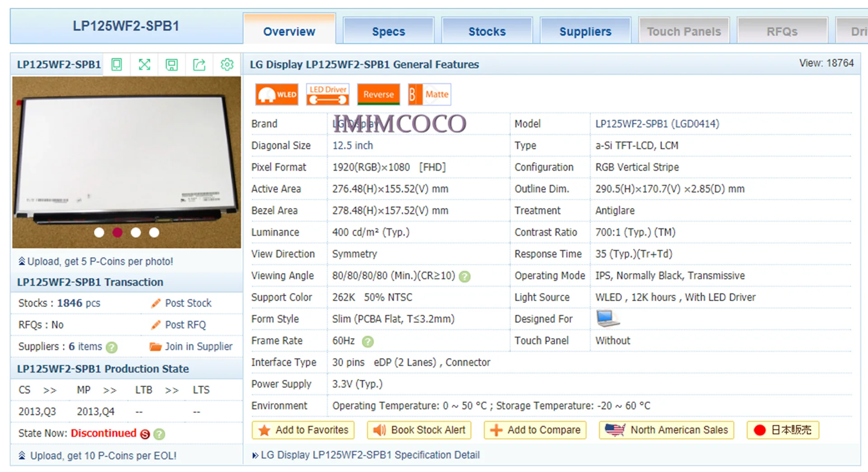Screen dimensions: 868x472
Task: Click star icon on Add to Favorites
Action: coord(264,430)
